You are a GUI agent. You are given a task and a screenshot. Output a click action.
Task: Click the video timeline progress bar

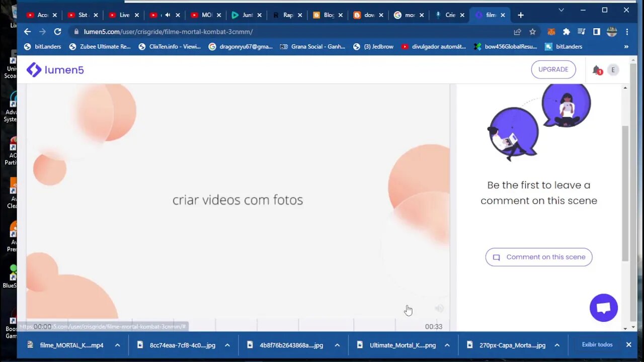point(237,326)
